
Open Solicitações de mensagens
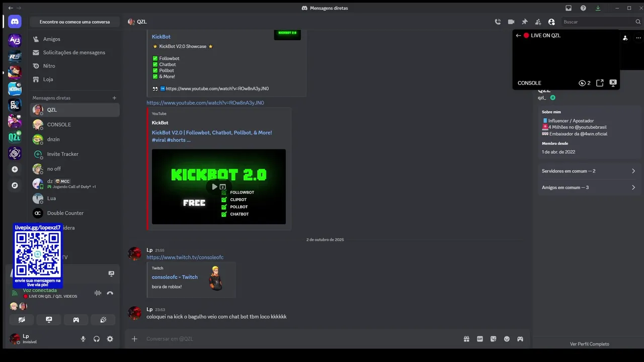[74, 52]
